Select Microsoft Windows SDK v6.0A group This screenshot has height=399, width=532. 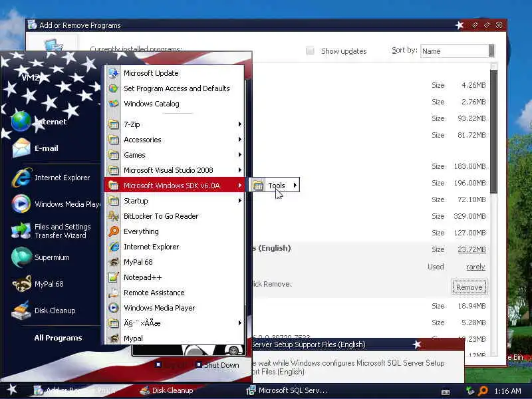point(174,186)
